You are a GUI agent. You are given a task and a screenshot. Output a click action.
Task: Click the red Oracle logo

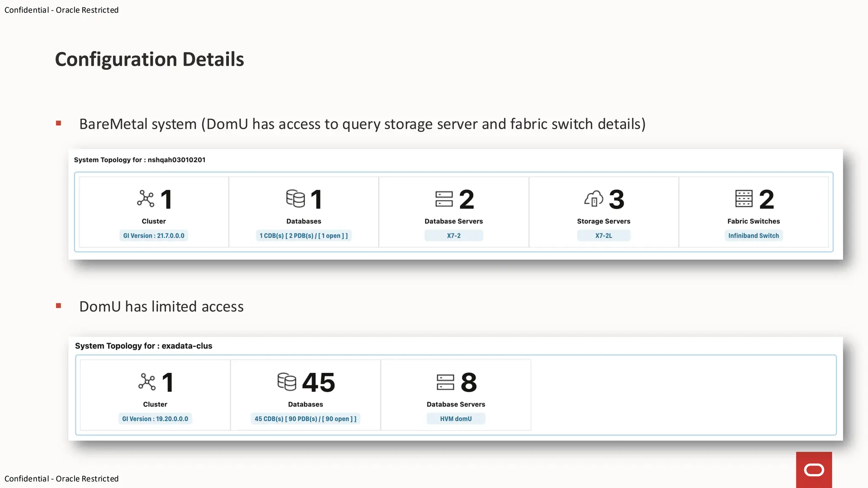(814, 470)
